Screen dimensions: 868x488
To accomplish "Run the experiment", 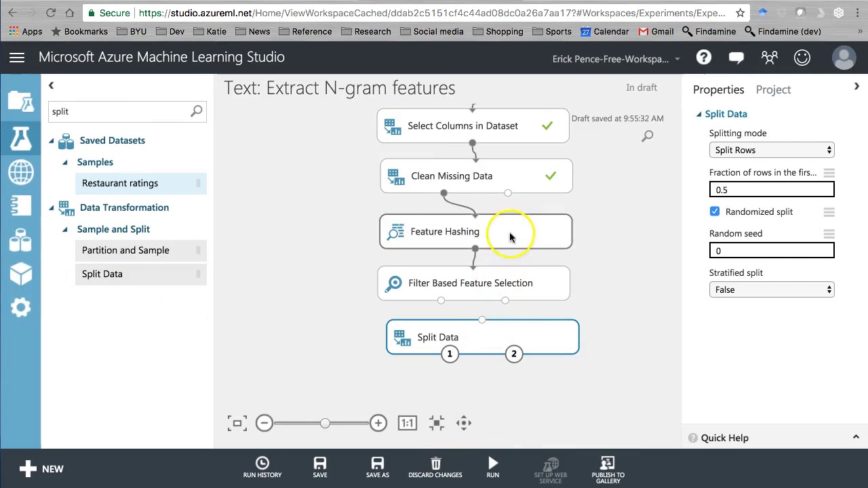I will click(x=493, y=468).
